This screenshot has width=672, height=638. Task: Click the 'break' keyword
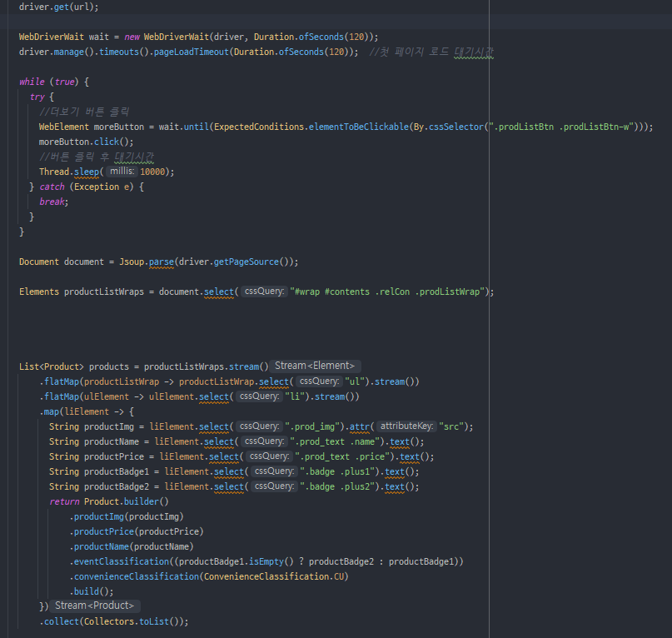click(x=52, y=202)
